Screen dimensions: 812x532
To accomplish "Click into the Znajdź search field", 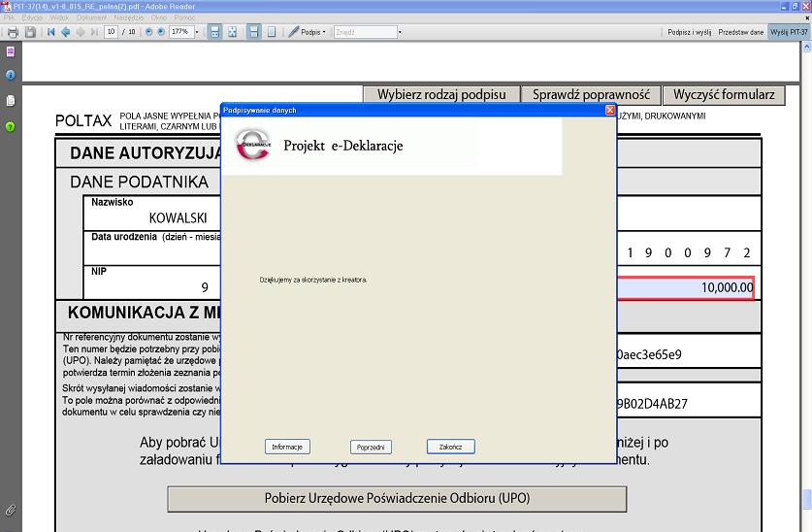I will (365, 32).
